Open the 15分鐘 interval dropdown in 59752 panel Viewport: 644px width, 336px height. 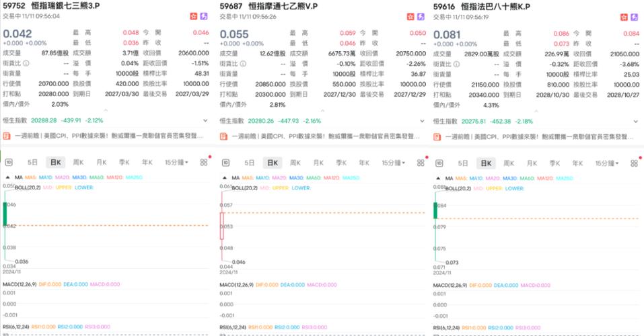pos(176,163)
